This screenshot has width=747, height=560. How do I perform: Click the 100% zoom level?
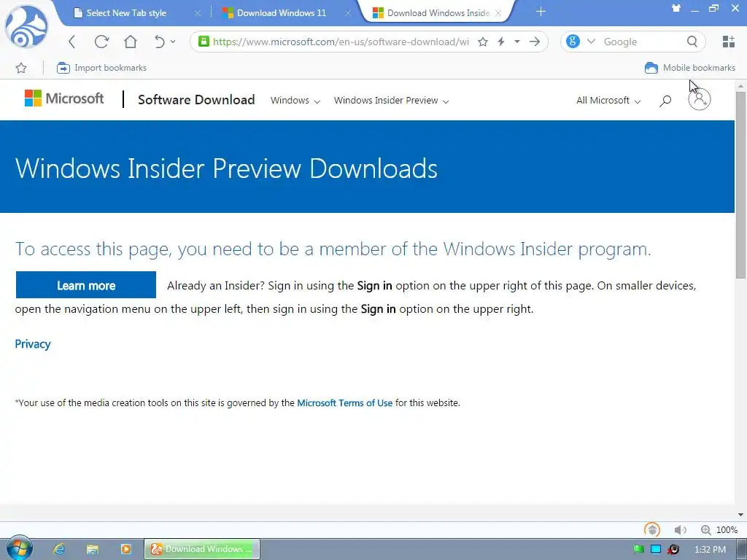tap(727, 530)
